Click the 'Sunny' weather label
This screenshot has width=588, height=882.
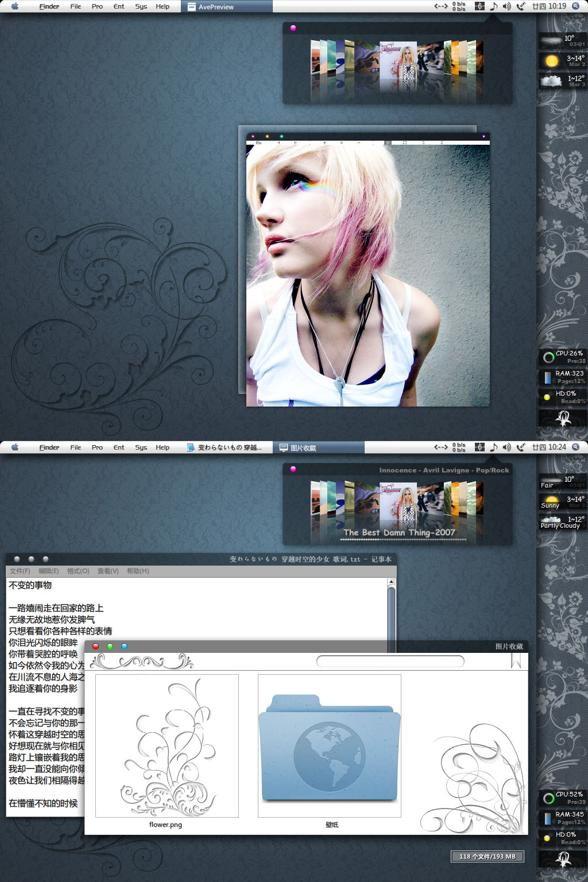550,505
